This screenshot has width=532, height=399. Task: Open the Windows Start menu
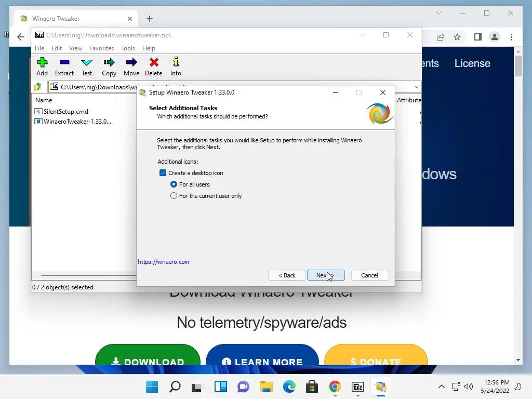(x=152, y=387)
